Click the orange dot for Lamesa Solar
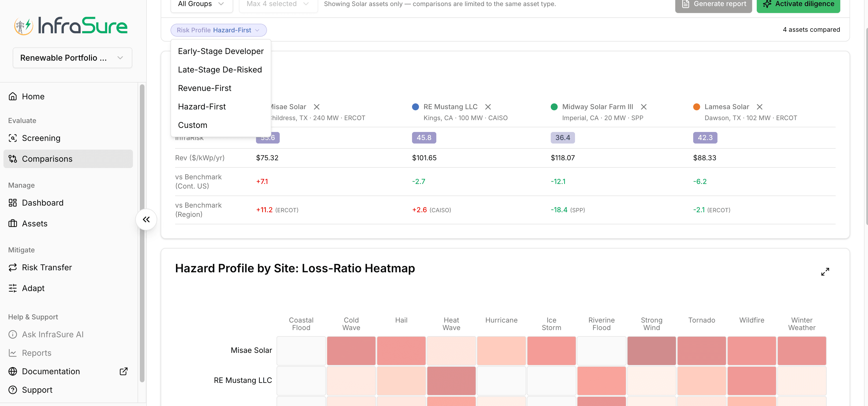 696,107
